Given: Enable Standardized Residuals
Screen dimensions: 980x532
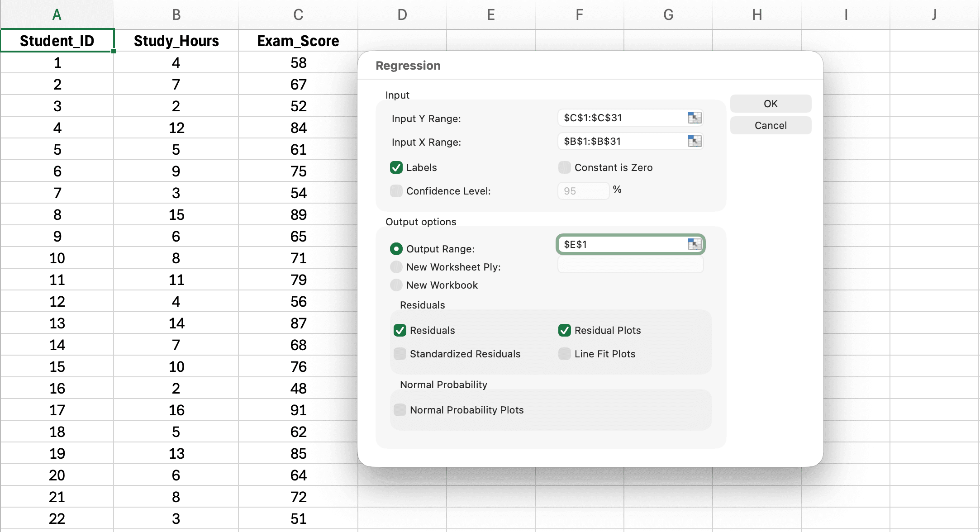Looking at the screenshot, I should tap(400, 354).
